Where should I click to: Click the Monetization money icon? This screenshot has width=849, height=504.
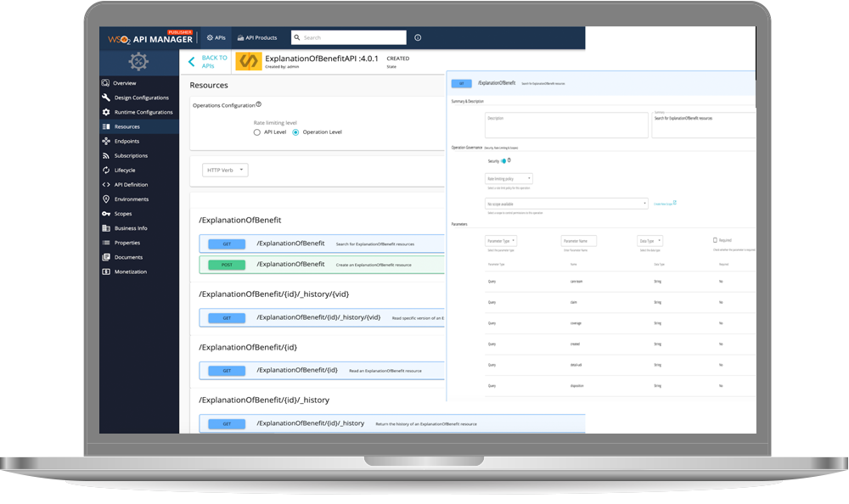[x=106, y=272]
